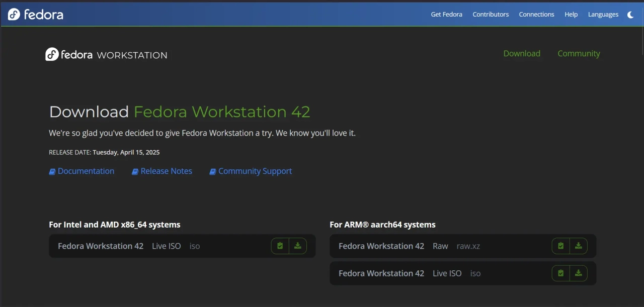
Task: Click 'Fedora Workstation 42' text in Raw row
Action: pos(381,246)
